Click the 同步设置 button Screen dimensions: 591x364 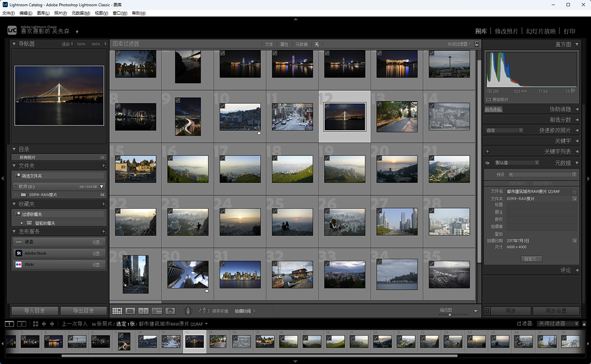[556, 311]
